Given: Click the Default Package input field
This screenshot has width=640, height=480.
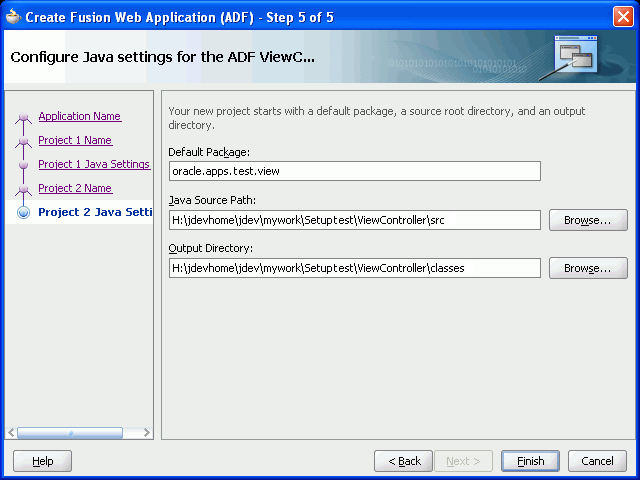Looking at the screenshot, I should click(355, 171).
